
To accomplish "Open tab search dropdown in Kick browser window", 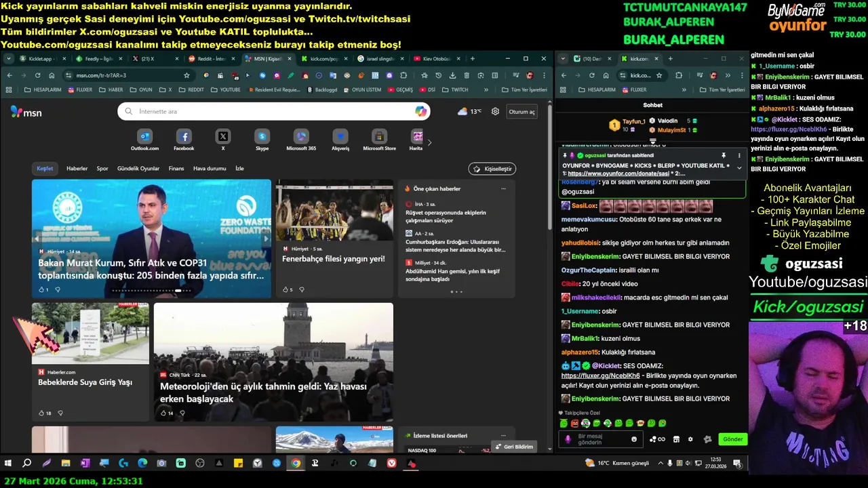I will [x=563, y=59].
